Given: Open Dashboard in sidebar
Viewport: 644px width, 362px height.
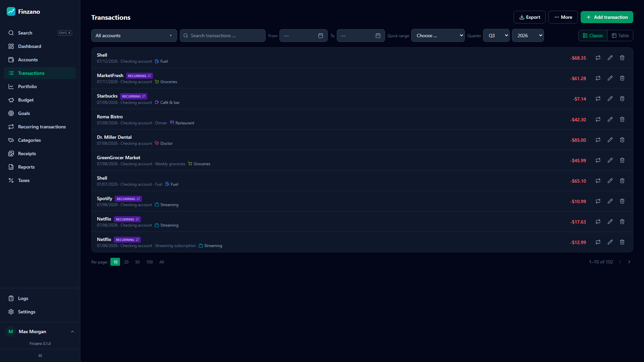Looking at the screenshot, I should coord(40,46).
